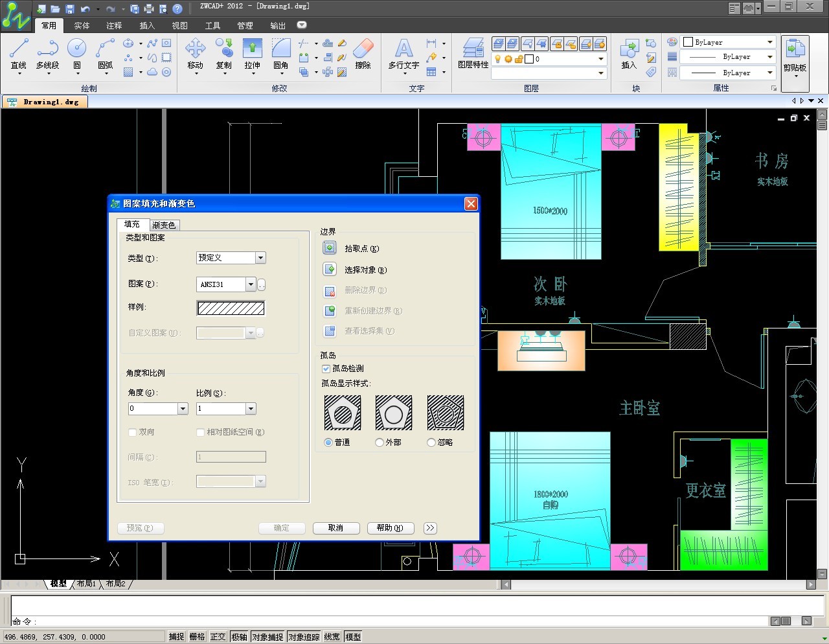The height and width of the screenshot is (644, 829).
Task: Toggle Ortho (正交) mode in status bar
Action: pyautogui.click(x=218, y=637)
